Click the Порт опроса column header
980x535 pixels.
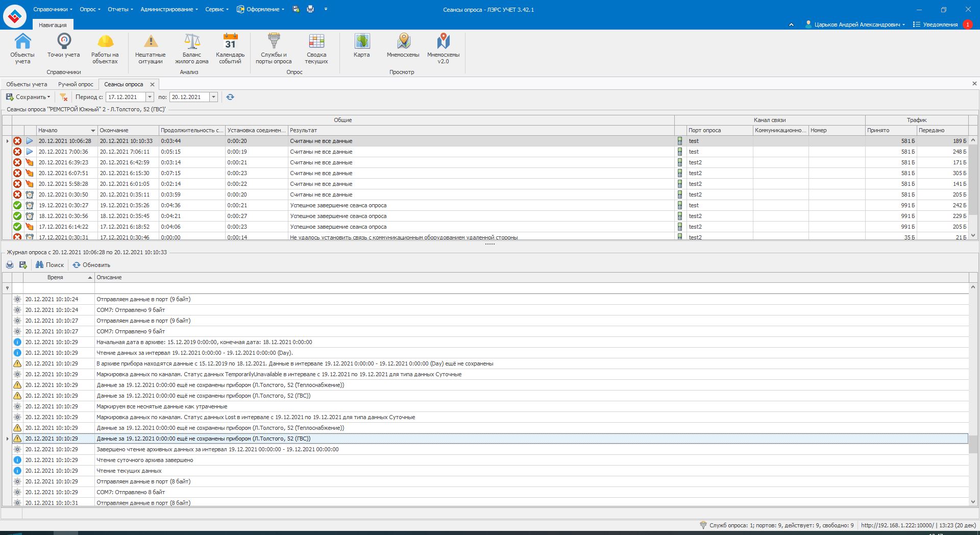720,130
